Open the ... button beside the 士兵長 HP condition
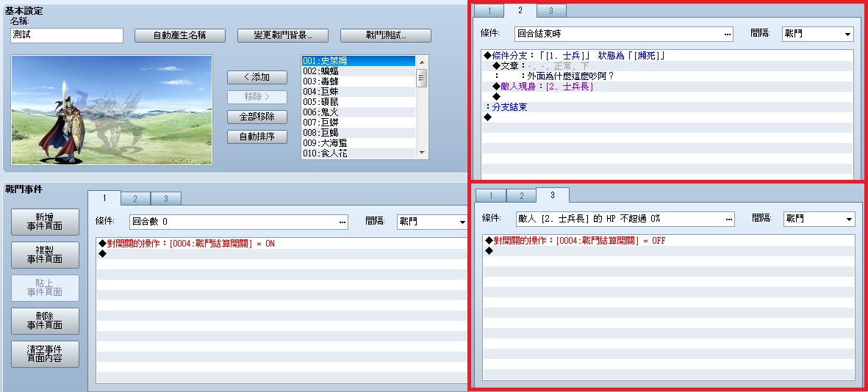This screenshot has width=868, height=392. 729,219
